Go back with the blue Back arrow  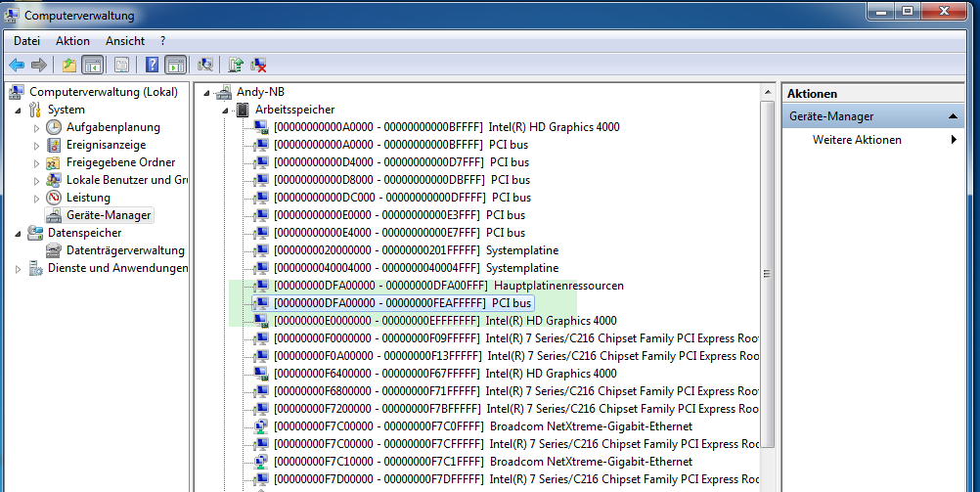(17, 65)
